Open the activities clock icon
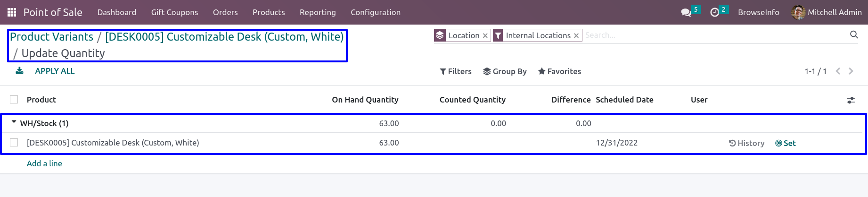The image size is (868, 197). 715,12
